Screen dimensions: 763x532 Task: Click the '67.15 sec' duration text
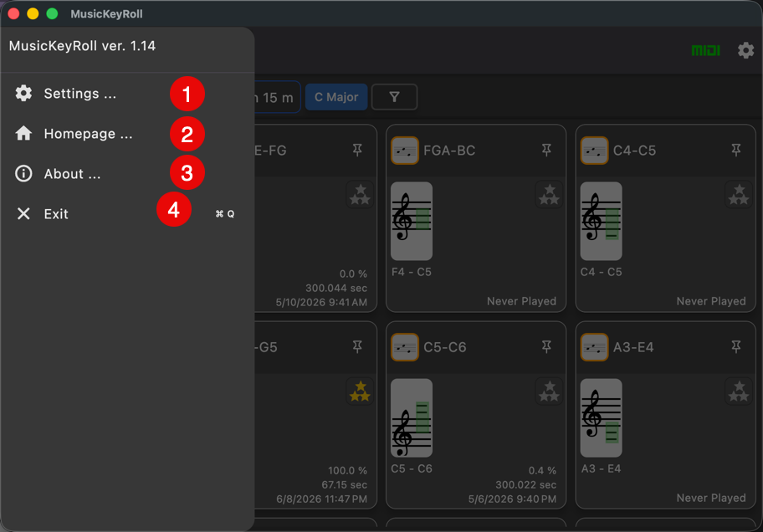tap(344, 485)
